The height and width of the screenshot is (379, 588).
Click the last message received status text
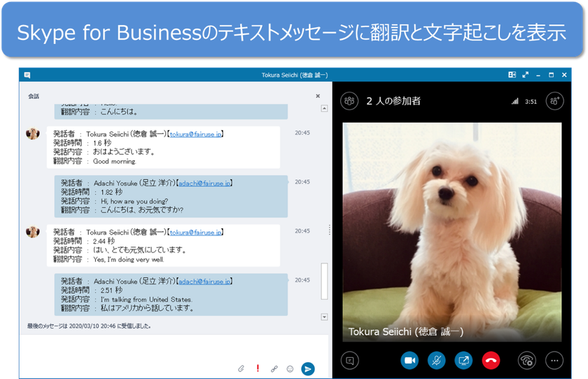[x=89, y=326]
